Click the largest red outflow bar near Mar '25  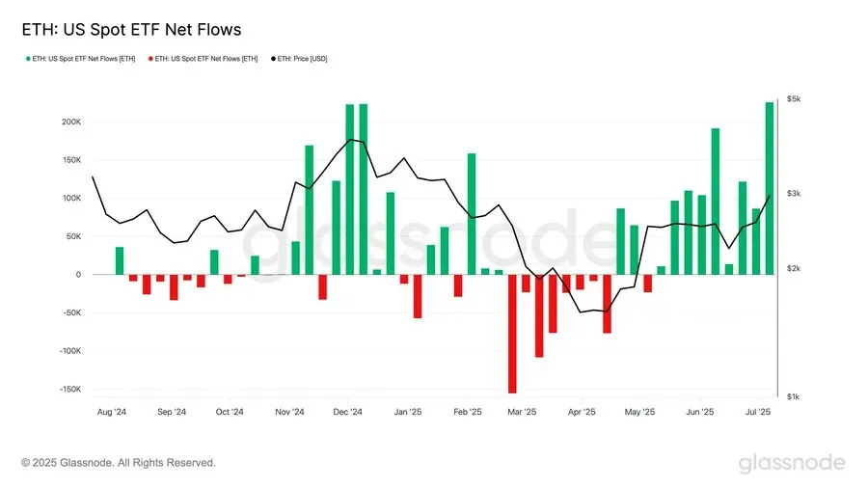[x=512, y=334]
